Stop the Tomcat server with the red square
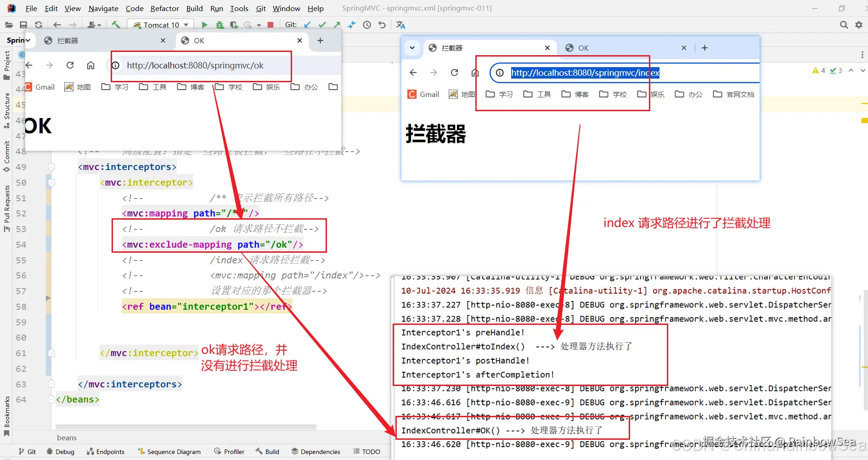This screenshot has width=868, height=460. tap(270, 25)
